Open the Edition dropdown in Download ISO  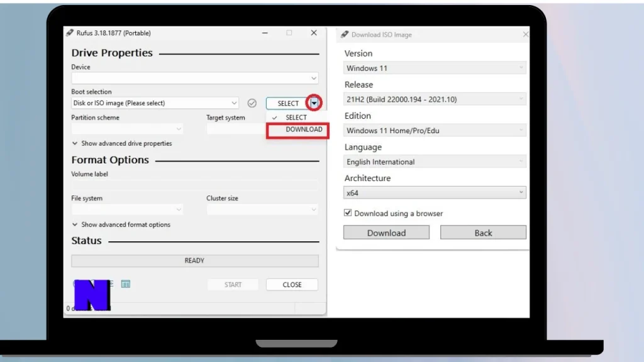coord(435,131)
